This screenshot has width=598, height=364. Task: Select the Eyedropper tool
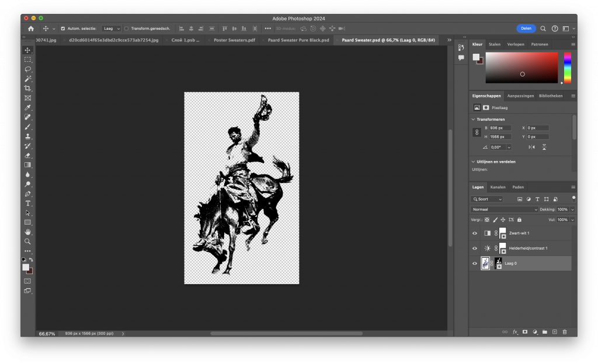click(28, 107)
